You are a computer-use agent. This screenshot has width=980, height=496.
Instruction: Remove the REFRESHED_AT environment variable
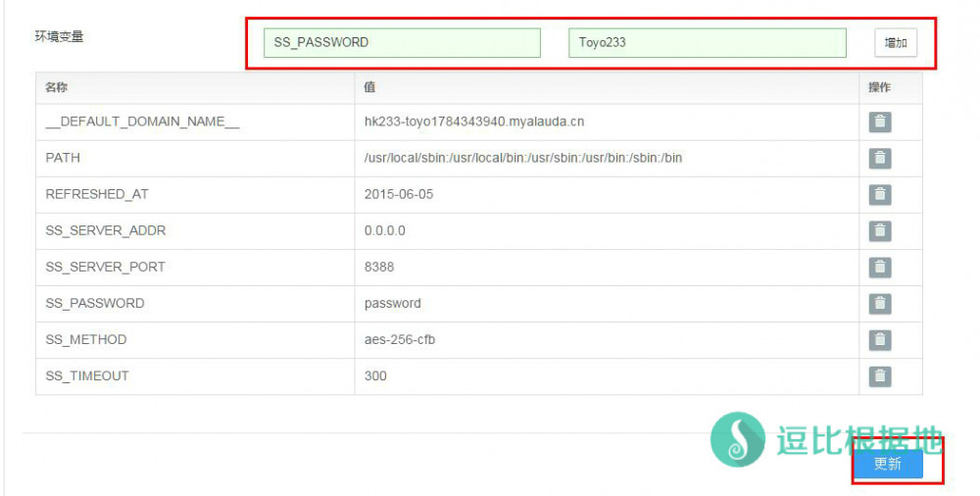(879, 194)
